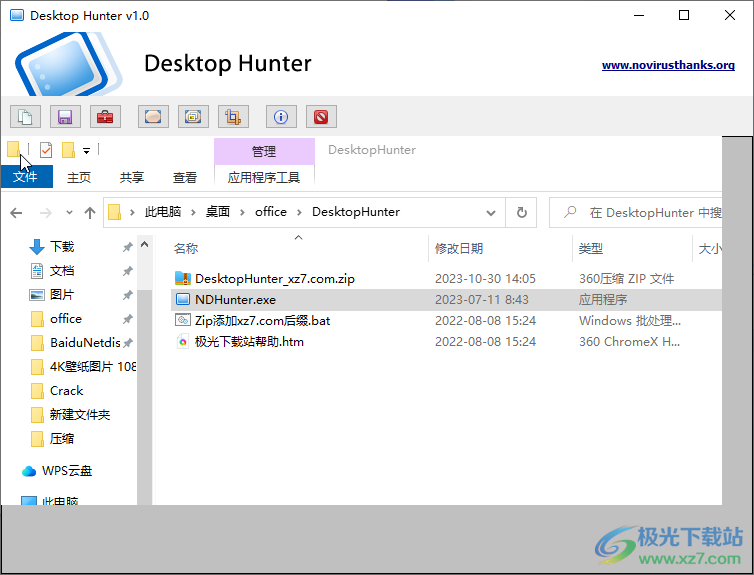The image size is (754, 575).
Task: Select the 图片 quick access item
Action: [x=62, y=295]
